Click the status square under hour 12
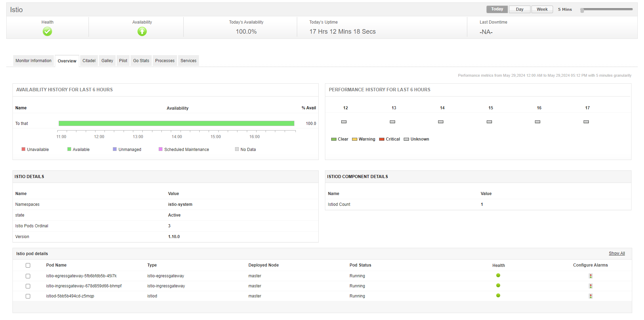 click(344, 122)
